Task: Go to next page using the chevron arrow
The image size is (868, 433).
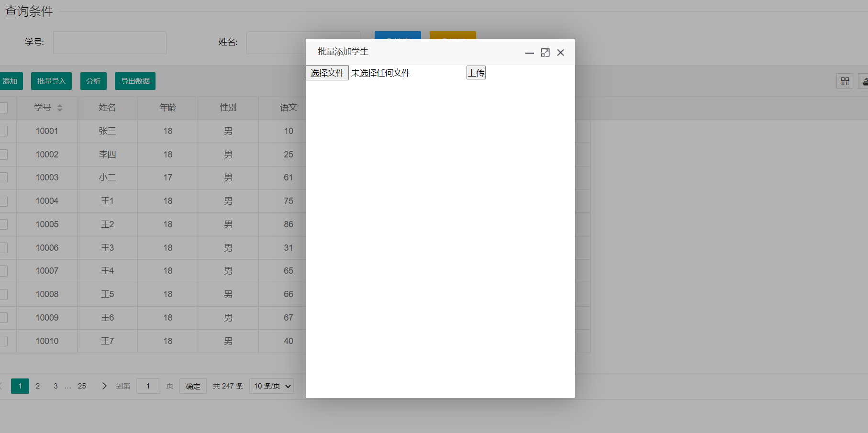Action: pyautogui.click(x=104, y=386)
